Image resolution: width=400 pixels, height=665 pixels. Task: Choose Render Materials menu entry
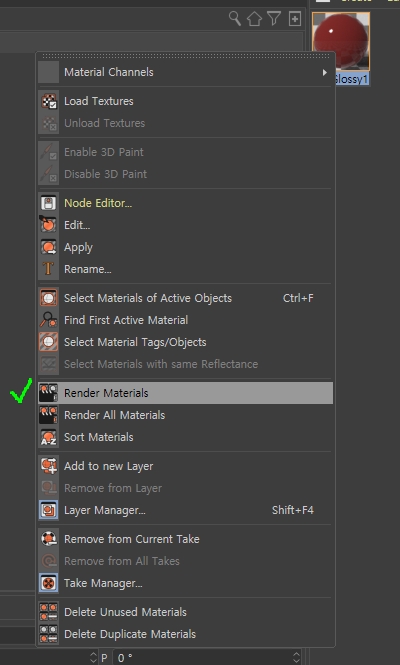[185, 393]
